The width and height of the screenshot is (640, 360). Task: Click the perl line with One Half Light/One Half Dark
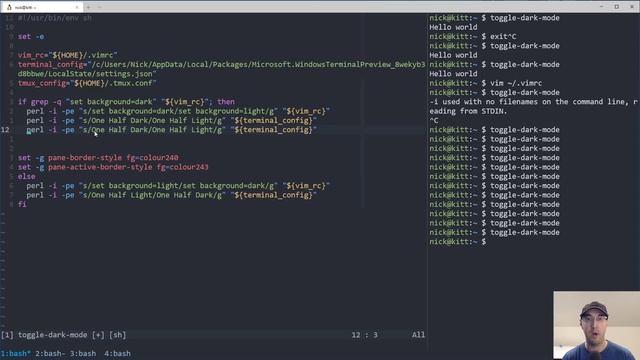click(171, 195)
